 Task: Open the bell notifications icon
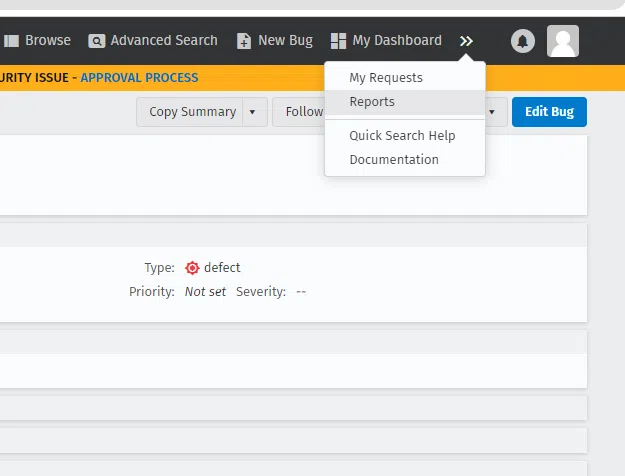point(523,41)
